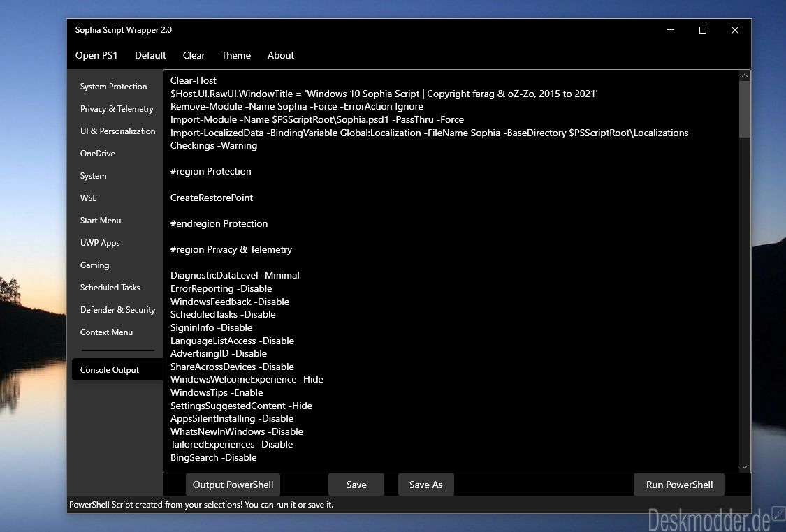This screenshot has width=786, height=532.
Task: Open the Gaming sidebar section
Action: pos(94,265)
